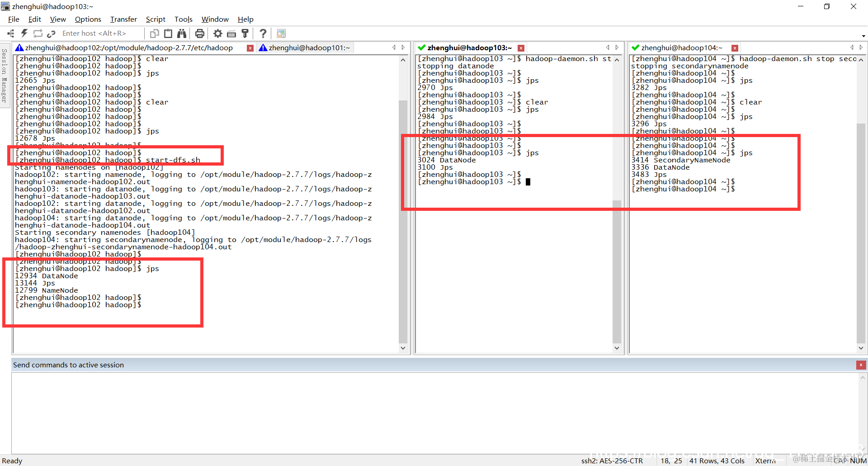Close the Send commands panel
Image resolution: width=868 pixels, height=466 pixels.
click(861, 365)
